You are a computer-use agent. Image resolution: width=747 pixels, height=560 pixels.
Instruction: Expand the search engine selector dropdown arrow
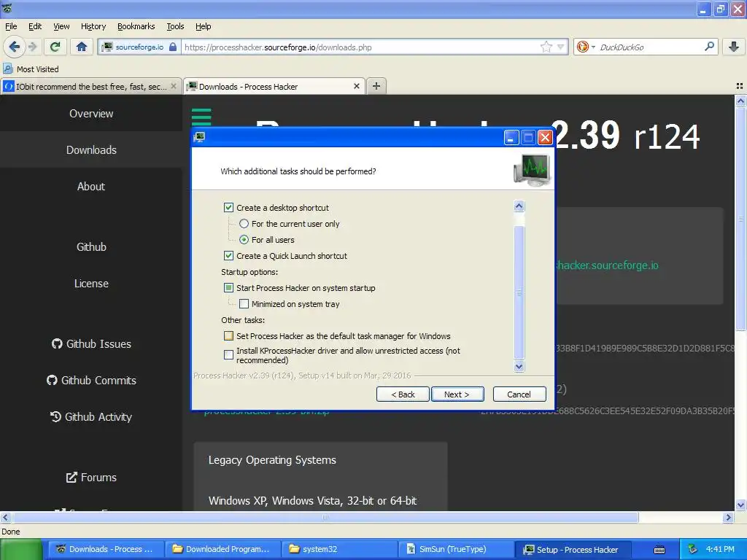(593, 47)
